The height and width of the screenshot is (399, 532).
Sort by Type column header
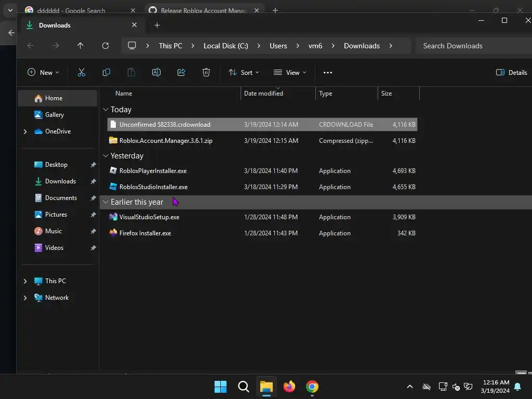tap(325, 94)
